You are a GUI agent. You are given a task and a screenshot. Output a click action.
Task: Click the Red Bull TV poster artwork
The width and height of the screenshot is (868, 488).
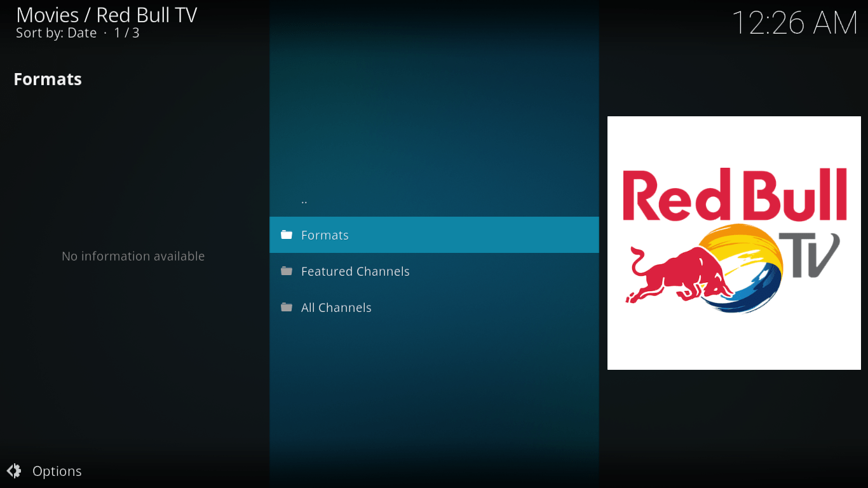pos(733,243)
